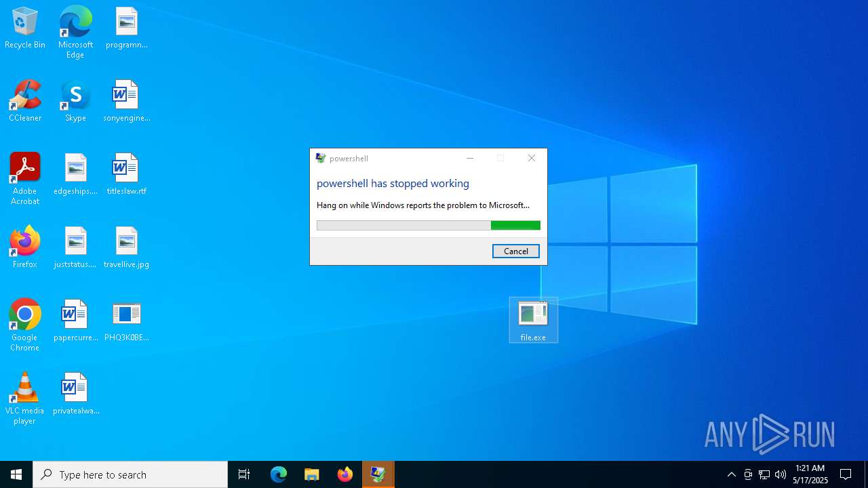This screenshot has width=868, height=488.
Task: Click the powershell icon in dialog title bar
Action: click(x=321, y=158)
